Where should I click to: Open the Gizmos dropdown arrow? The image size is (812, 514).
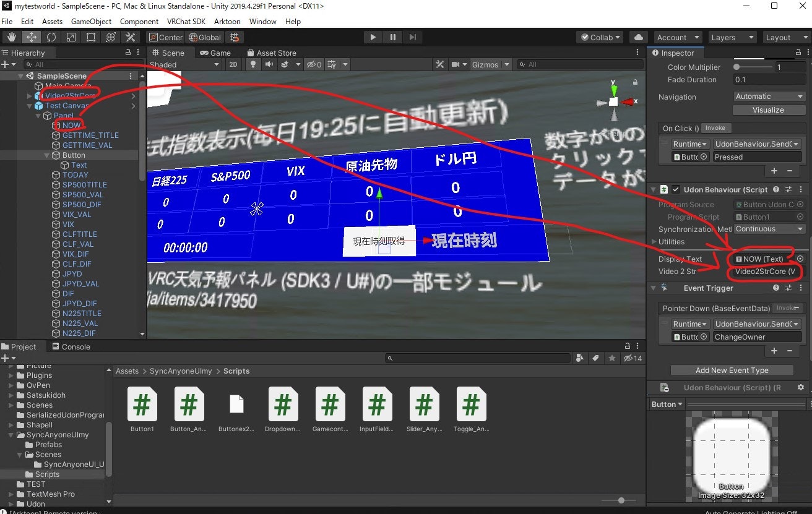coord(507,64)
